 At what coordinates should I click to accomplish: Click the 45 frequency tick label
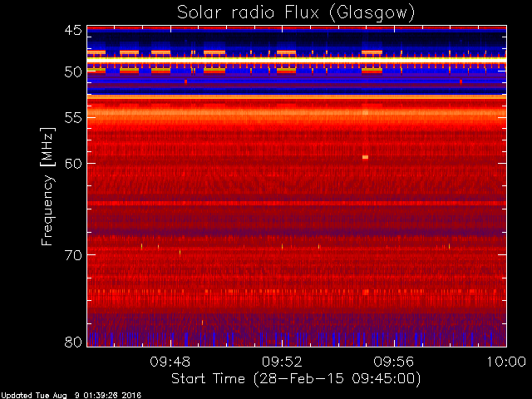click(73, 30)
